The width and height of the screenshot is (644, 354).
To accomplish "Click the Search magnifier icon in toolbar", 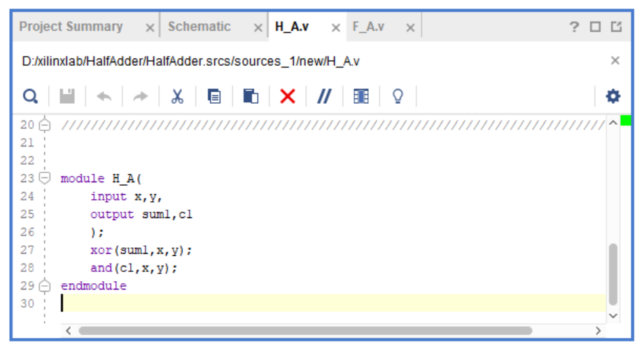I will coord(30,96).
